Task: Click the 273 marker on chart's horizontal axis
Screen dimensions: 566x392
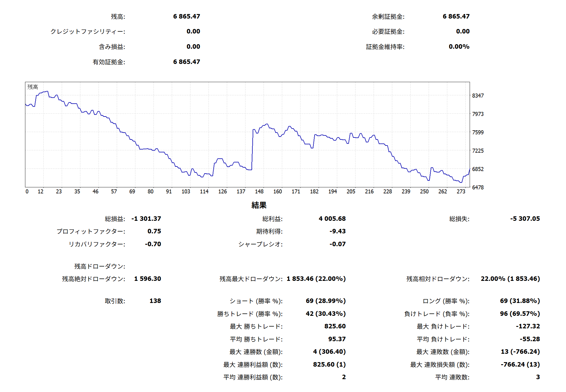Action: tap(461, 192)
